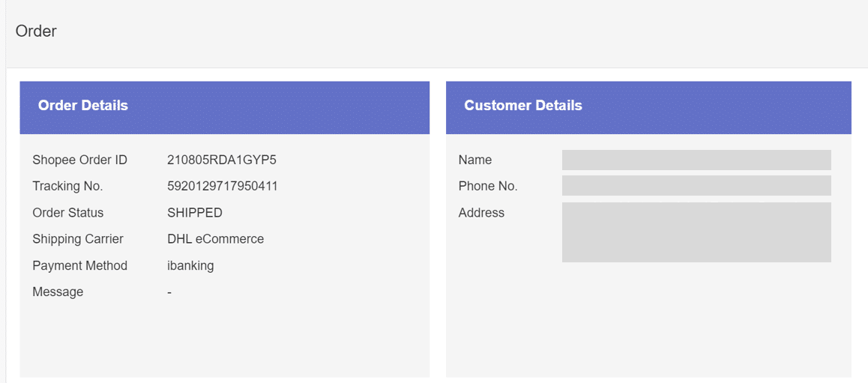This screenshot has width=868, height=383.
Task: Click the Message label
Action: [x=58, y=292]
